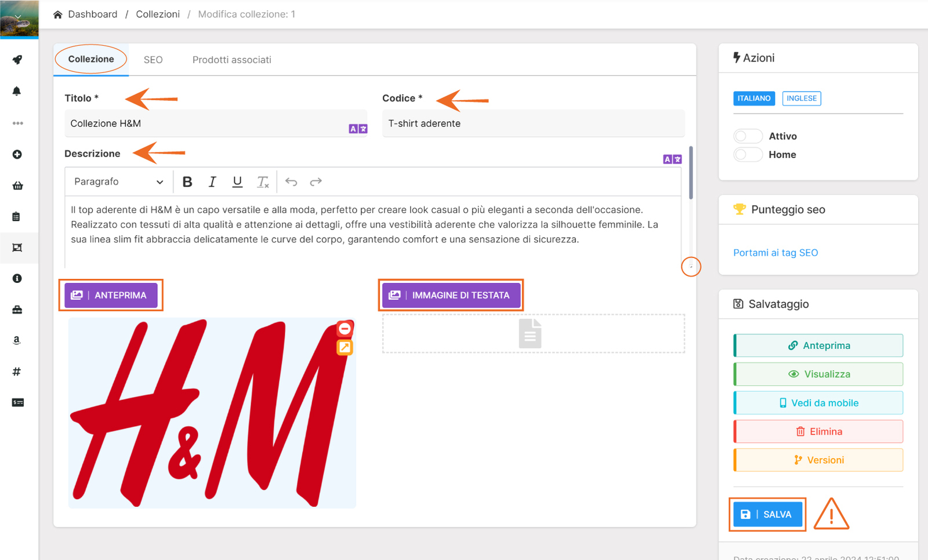Open the Paragrafo style dropdown

click(118, 182)
